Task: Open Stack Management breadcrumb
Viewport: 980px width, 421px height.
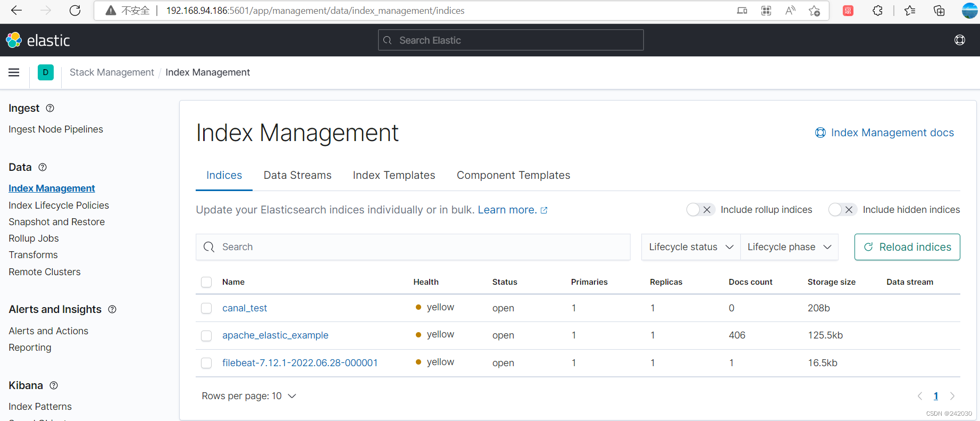Action: (112, 72)
